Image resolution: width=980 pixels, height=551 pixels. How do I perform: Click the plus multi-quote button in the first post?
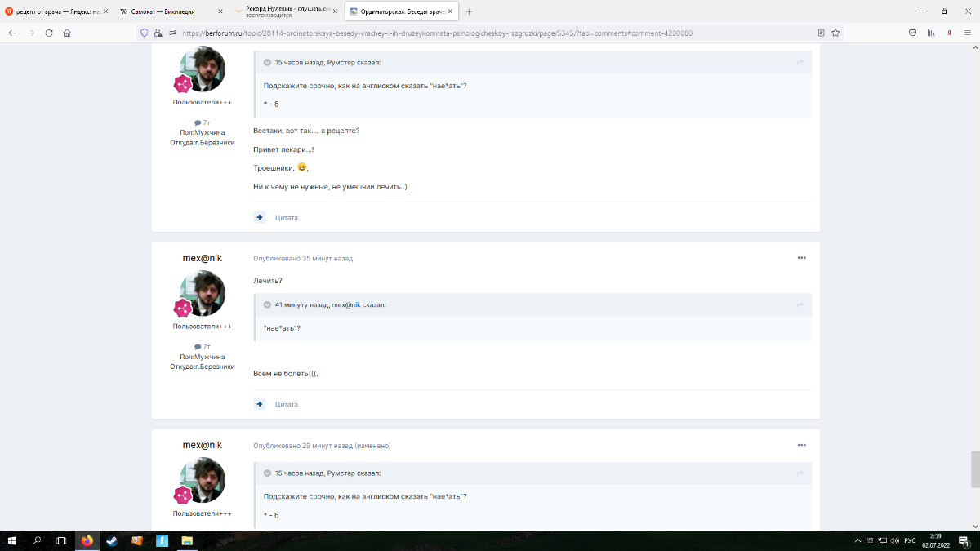pyautogui.click(x=260, y=217)
